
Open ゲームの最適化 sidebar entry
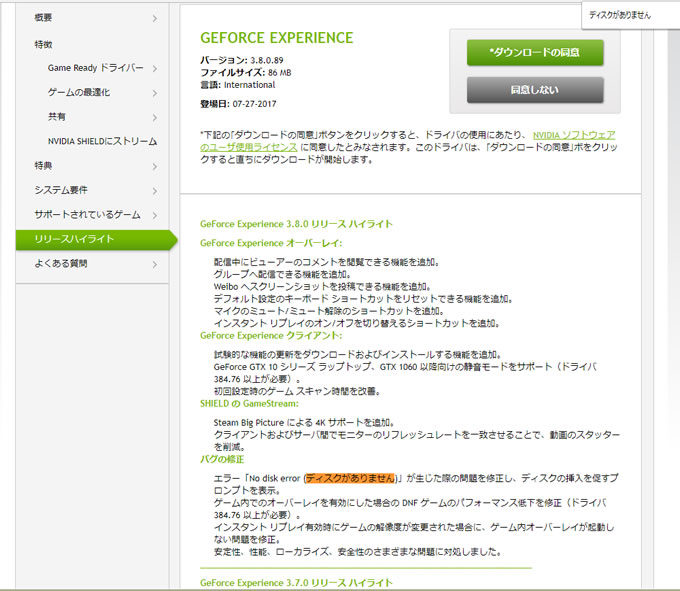tap(79, 92)
